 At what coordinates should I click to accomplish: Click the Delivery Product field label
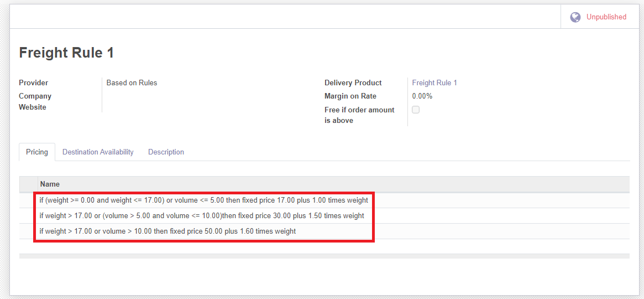353,83
